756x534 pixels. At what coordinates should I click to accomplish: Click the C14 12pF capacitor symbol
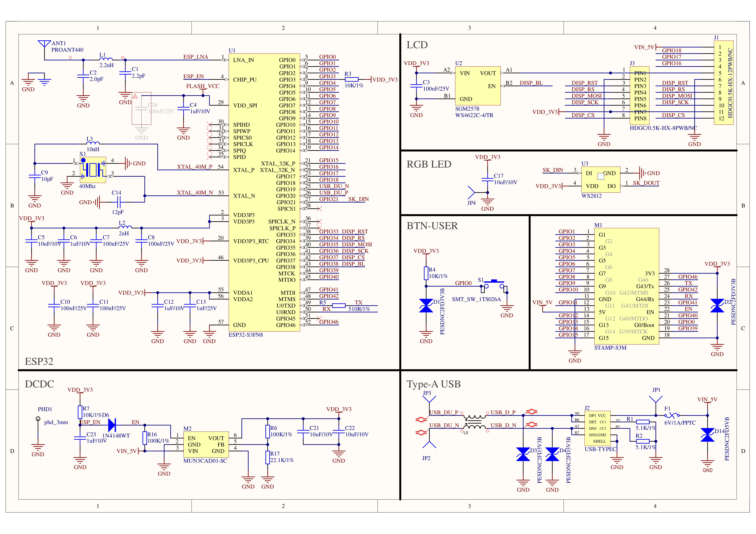119,202
